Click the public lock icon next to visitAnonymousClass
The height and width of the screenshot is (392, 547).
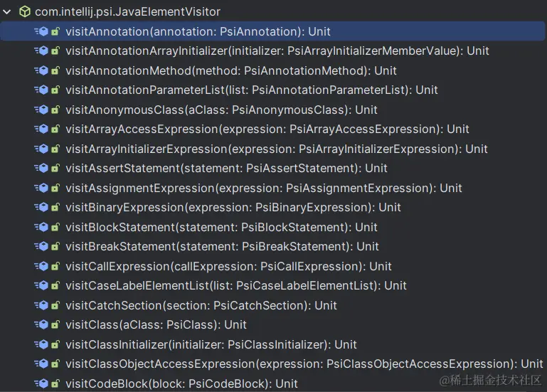pyautogui.click(x=55, y=110)
